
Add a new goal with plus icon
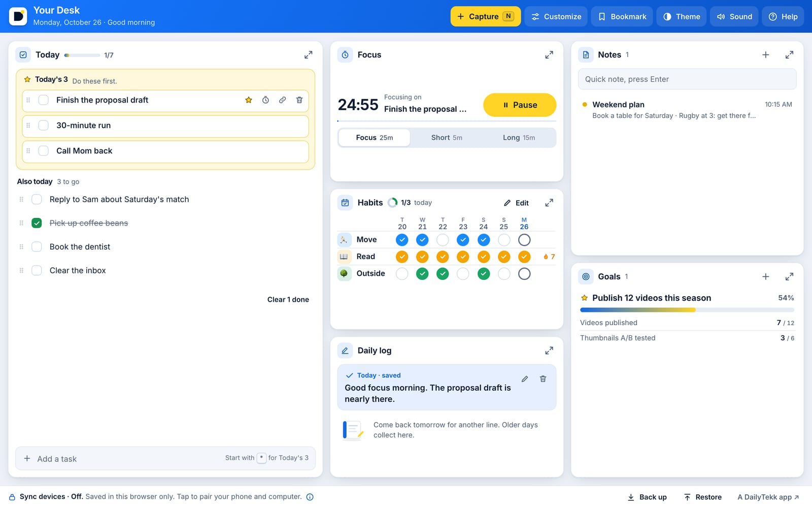[766, 277]
